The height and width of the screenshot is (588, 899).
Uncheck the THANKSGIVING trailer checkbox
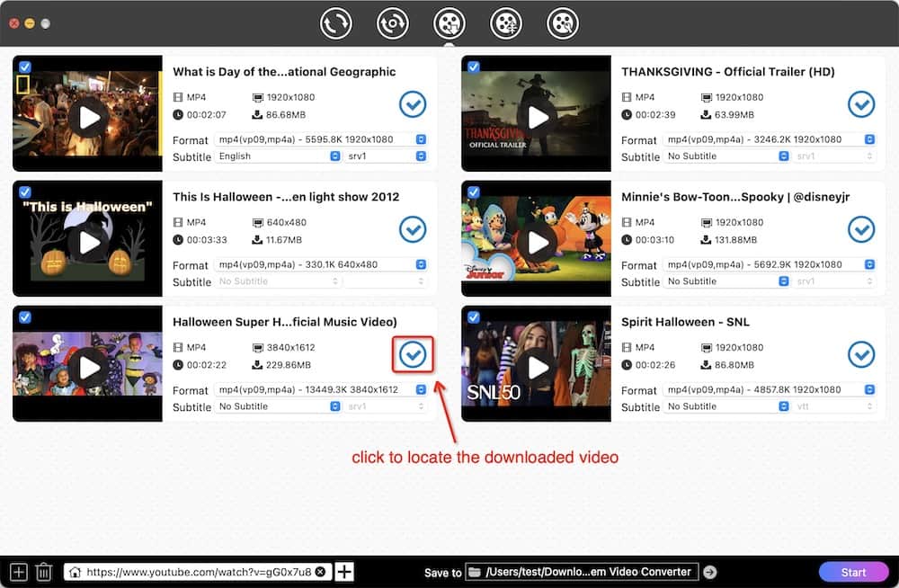tap(474, 67)
